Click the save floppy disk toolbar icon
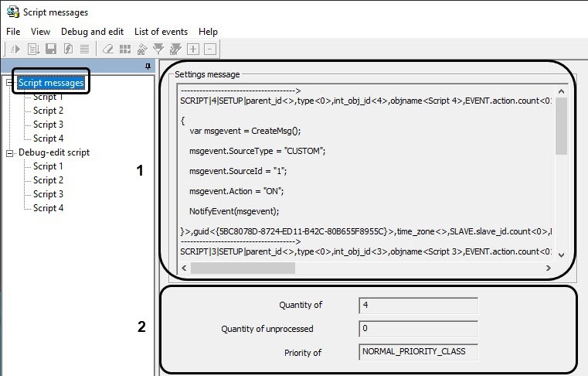 (x=51, y=49)
